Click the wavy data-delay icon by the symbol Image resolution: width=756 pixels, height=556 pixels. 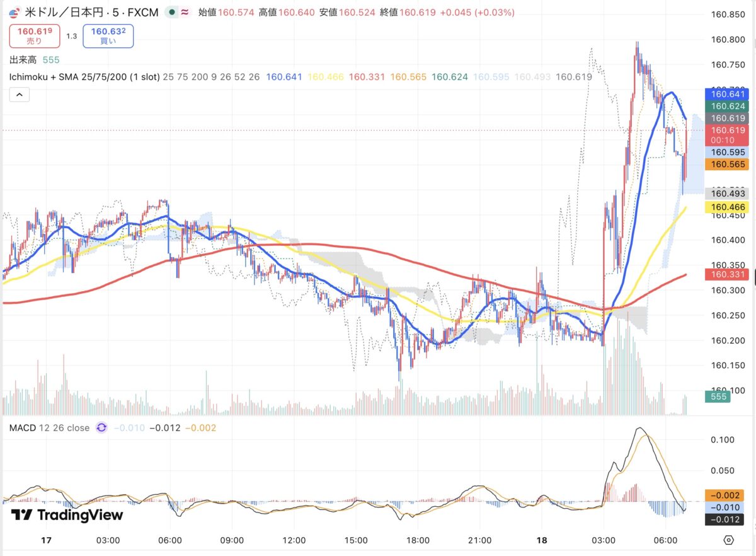coord(185,13)
